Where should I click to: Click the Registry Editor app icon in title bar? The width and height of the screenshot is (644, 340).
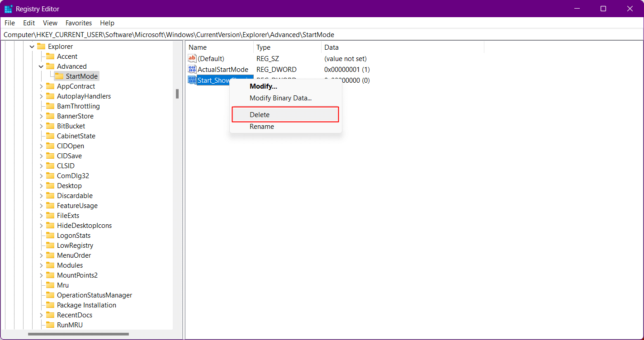pyautogui.click(x=8, y=9)
